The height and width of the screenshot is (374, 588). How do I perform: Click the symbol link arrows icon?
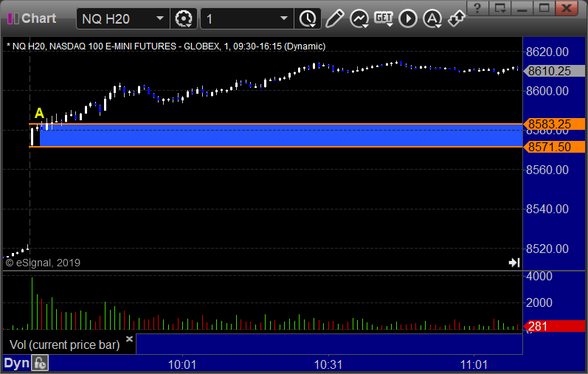click(457, 18)
